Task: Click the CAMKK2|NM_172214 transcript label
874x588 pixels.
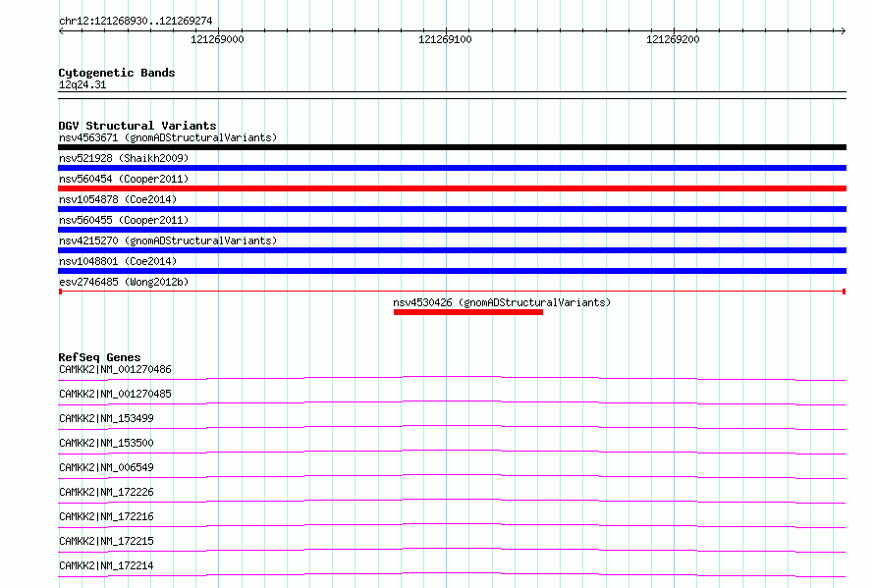Action: click(106, 565)
